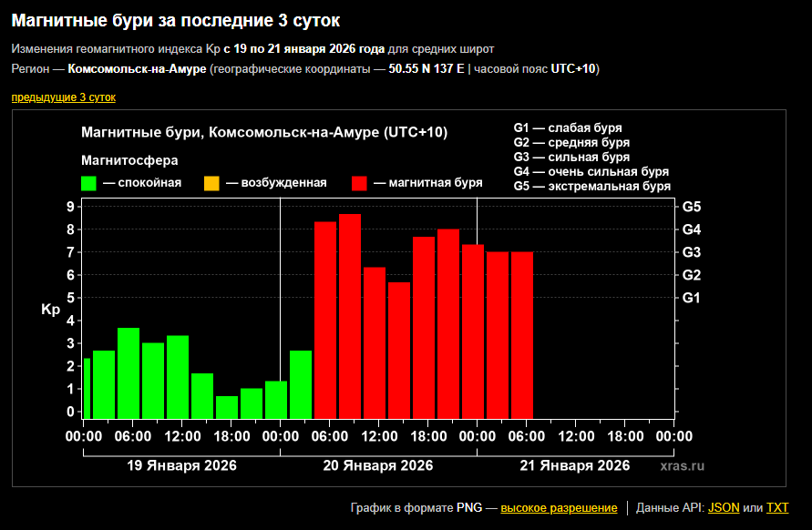Select the first red bar on 20 January
The image size is (812, 530).
[x=325, y=319]
